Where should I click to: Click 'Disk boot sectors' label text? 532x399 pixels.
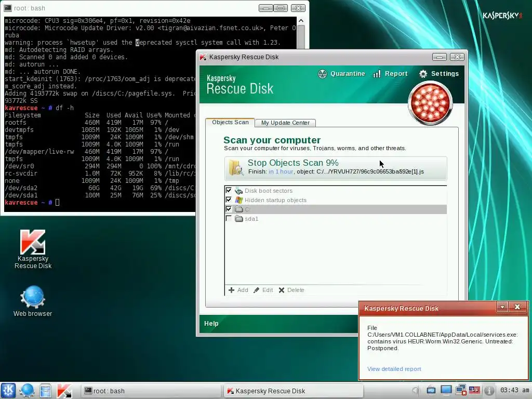[x=269, y=191]
